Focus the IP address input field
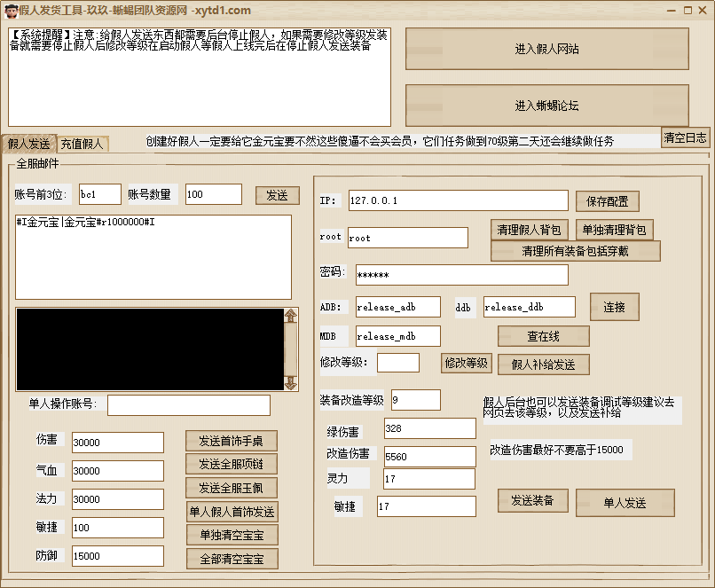715x588 pixels. (458, 200)
